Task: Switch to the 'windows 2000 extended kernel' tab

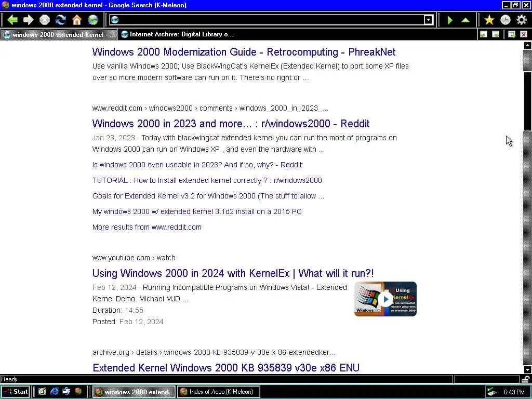Action: tap(59, 34)
